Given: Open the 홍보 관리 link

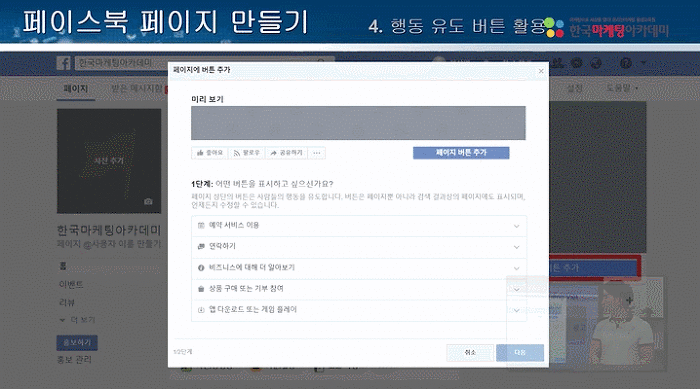Looking at the screenshot, I should [x=74, y=360].
